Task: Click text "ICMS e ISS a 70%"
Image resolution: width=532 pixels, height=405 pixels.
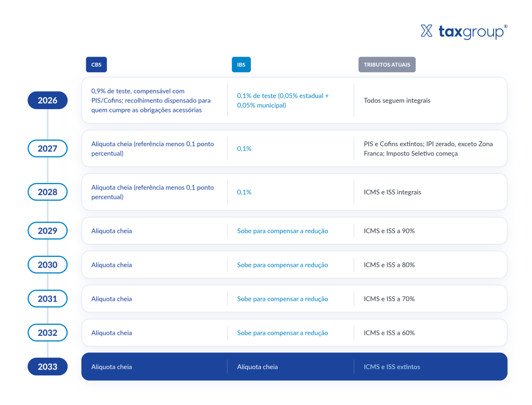Action: 389,299
